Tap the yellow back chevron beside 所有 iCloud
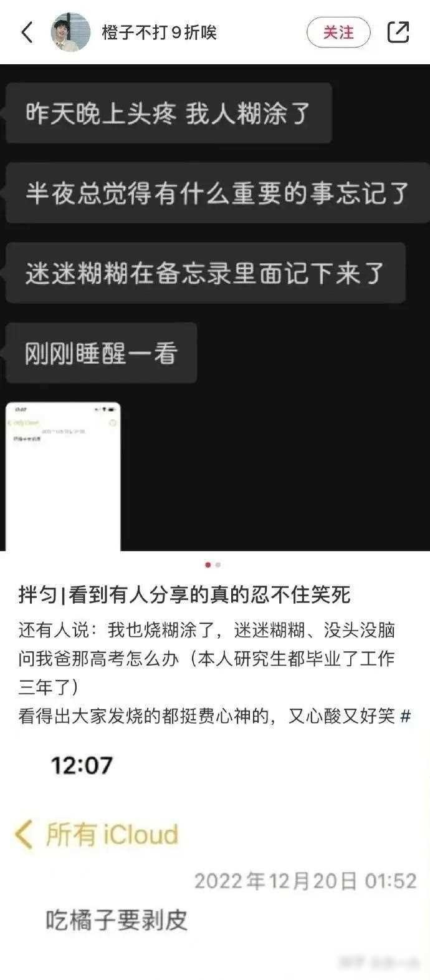Viewport: 430px width, 980px height. pyautogui.click(x=24, y=835)
